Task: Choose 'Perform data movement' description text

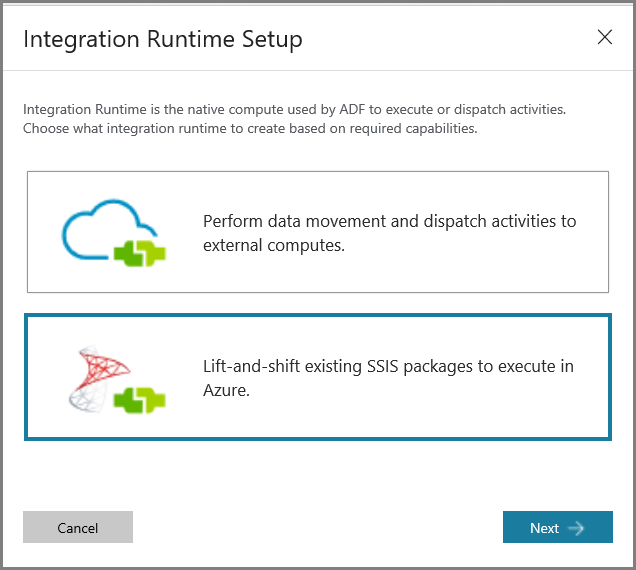Action: (389, 233)
